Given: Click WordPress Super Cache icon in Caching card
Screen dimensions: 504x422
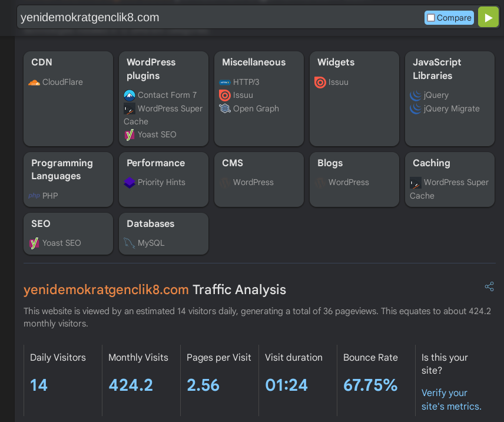Looking at the screenshot, I should point(416,183).
